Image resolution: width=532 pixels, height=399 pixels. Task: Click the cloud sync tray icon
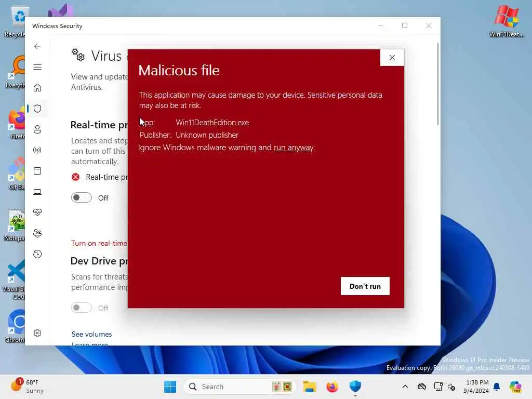(x=422, y=387)
